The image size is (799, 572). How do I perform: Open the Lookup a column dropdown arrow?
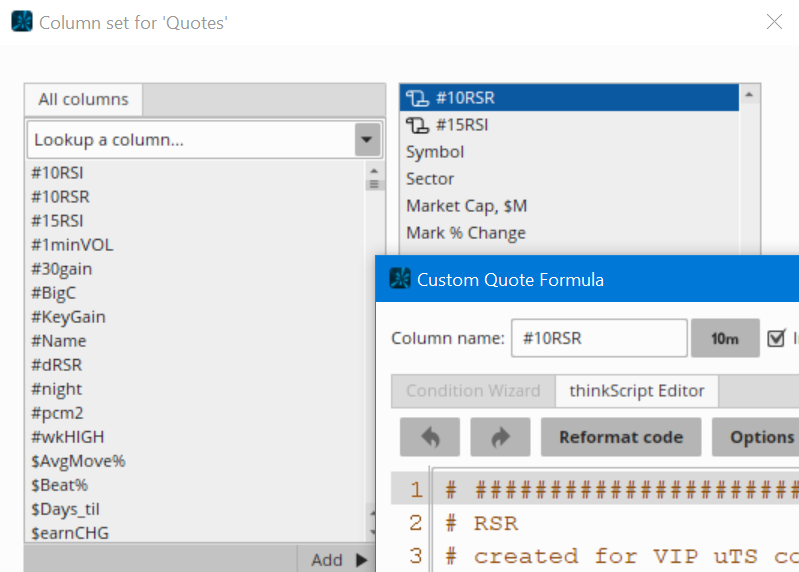[x=367, y=140]
